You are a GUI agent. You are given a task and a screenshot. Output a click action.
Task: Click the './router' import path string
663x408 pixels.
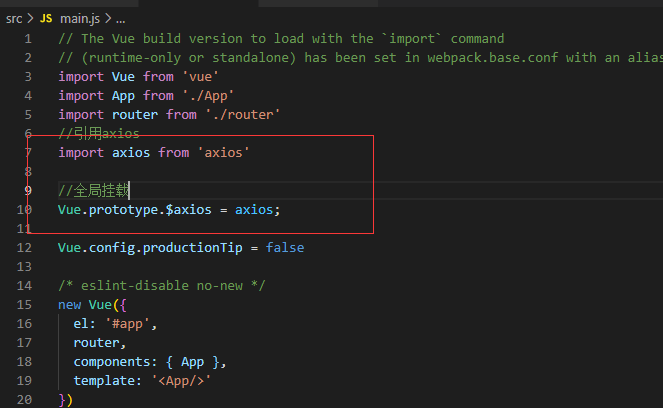coord(240,114)
